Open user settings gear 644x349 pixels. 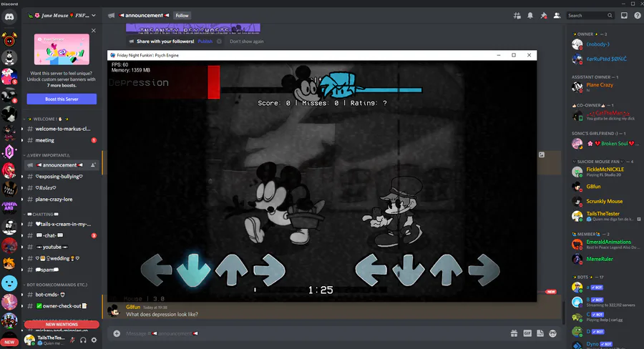click(94, 340)
